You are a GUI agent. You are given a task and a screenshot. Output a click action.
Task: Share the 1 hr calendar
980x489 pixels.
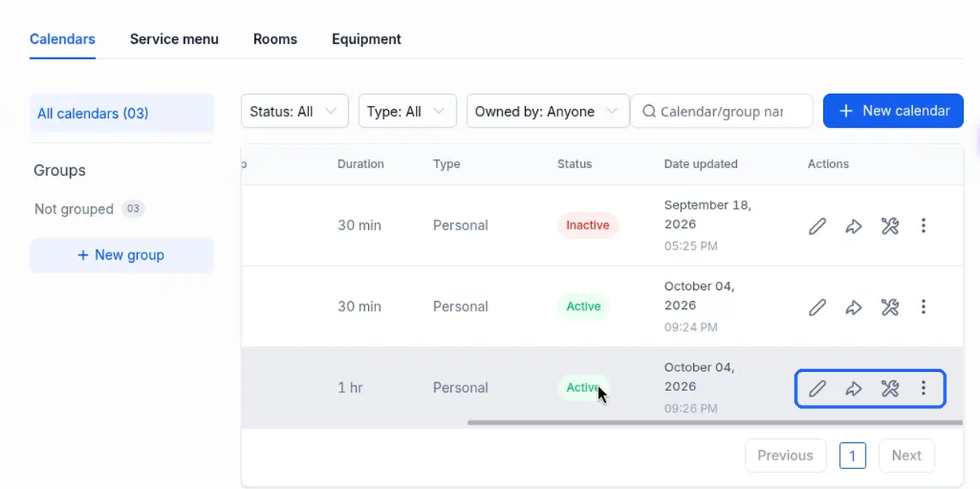point(853,389)
